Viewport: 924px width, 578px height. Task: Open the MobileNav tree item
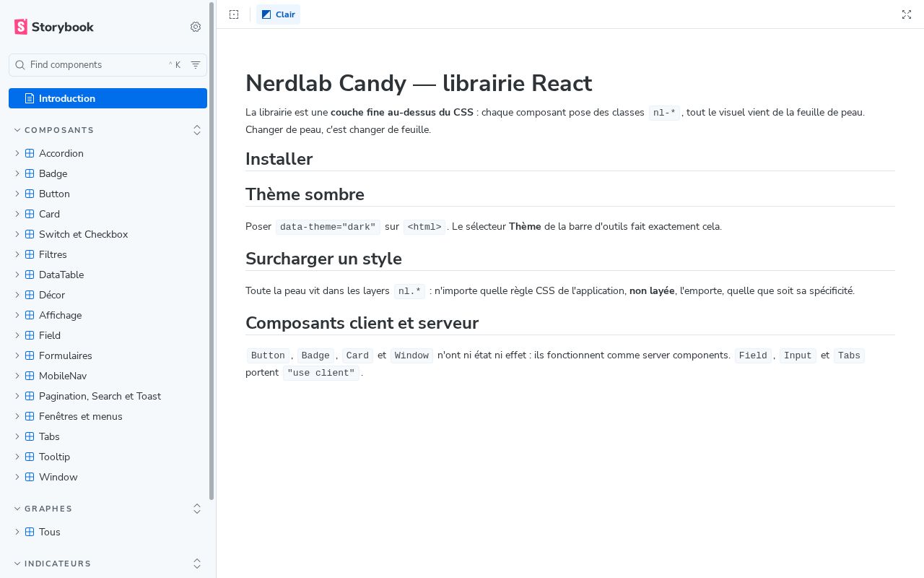(108, 376)
